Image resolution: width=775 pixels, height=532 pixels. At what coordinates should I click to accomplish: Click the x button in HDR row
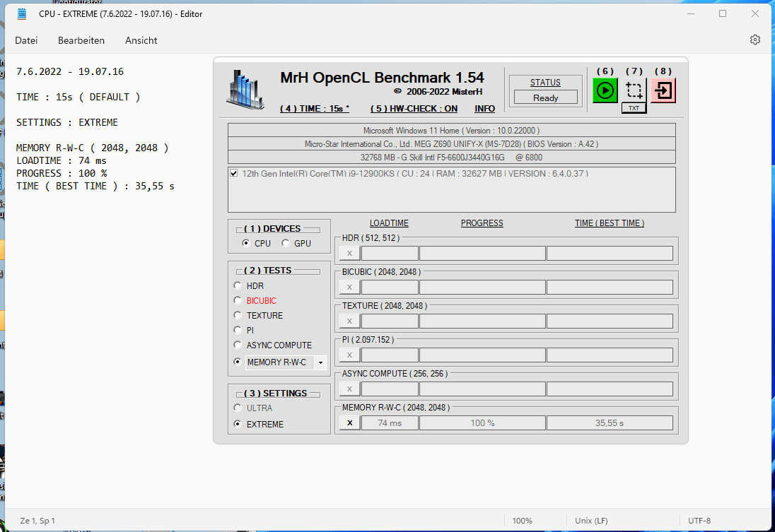tap(349, 254)
